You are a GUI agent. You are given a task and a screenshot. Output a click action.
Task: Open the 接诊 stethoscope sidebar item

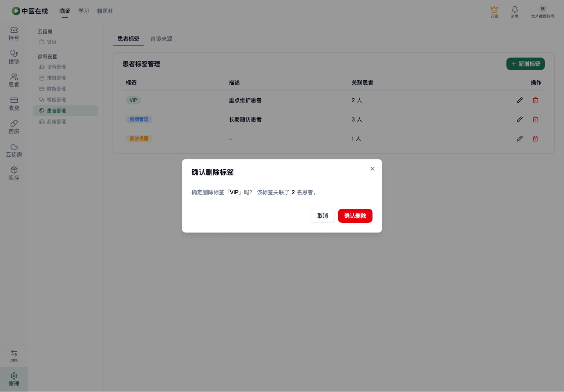click(14, 57)
